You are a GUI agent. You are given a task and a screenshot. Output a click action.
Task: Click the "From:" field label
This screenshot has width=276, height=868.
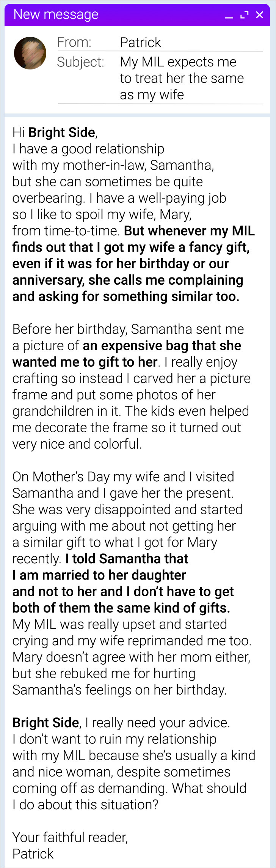[x=74, y=42]
